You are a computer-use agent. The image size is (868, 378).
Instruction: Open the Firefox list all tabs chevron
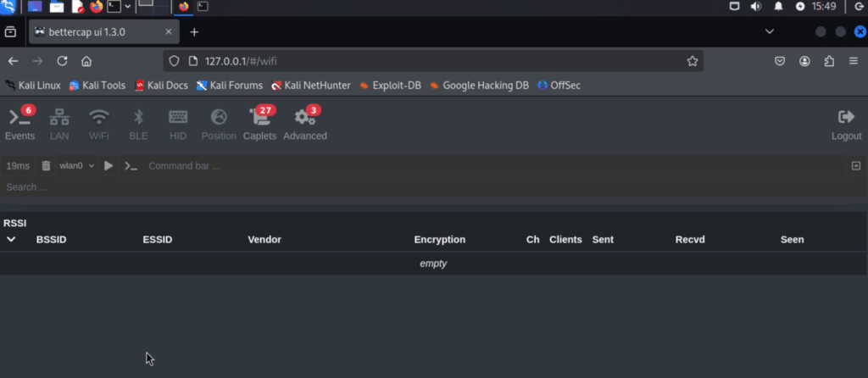click(770, 31)
